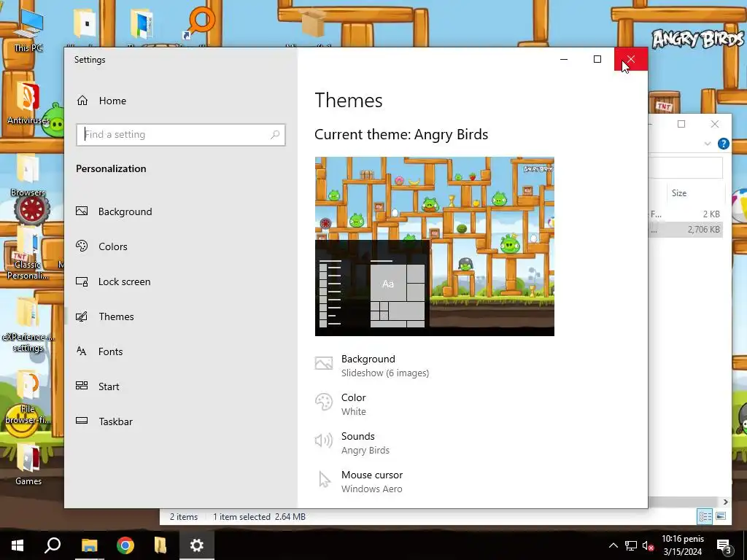The image size is (747, 560).
Task: Open the Action Center notifications
Action: click(x=724, y=545)
